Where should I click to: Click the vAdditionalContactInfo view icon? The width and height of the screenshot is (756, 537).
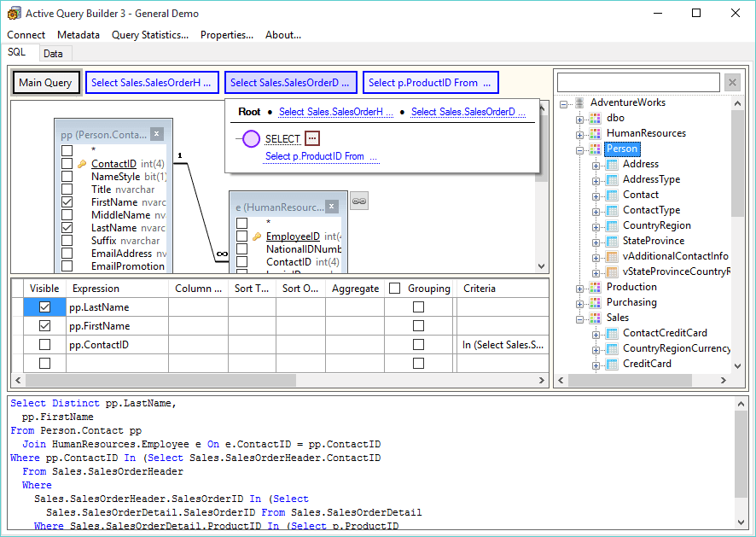[610, 256]
